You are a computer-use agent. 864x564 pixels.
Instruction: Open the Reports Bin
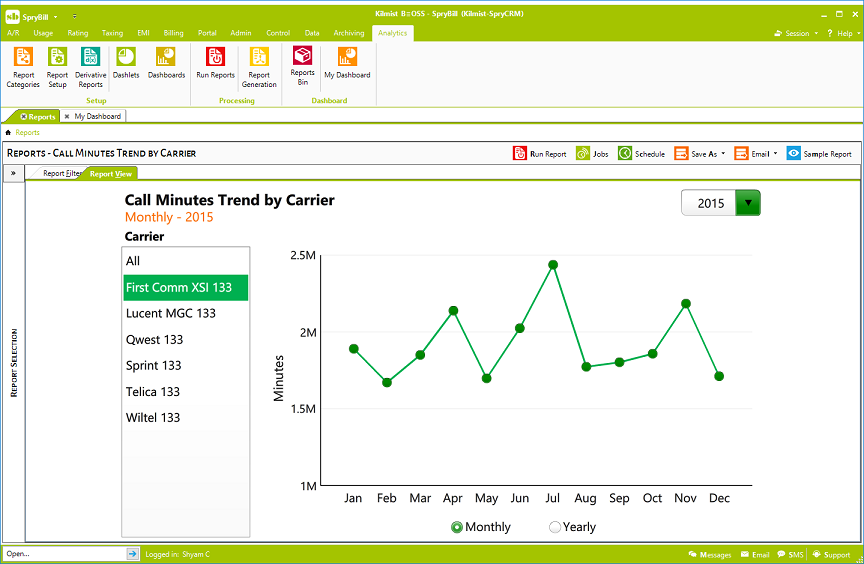(x=302, y=65)
